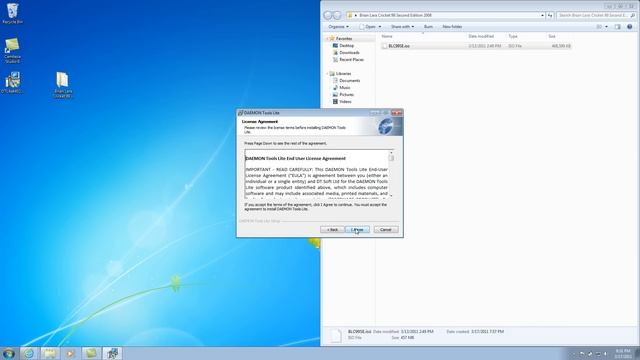Open Windows Media Player from taskbar
Image resolution: width=640 pixels, height=360 pixels.
(x=70, y=353)
